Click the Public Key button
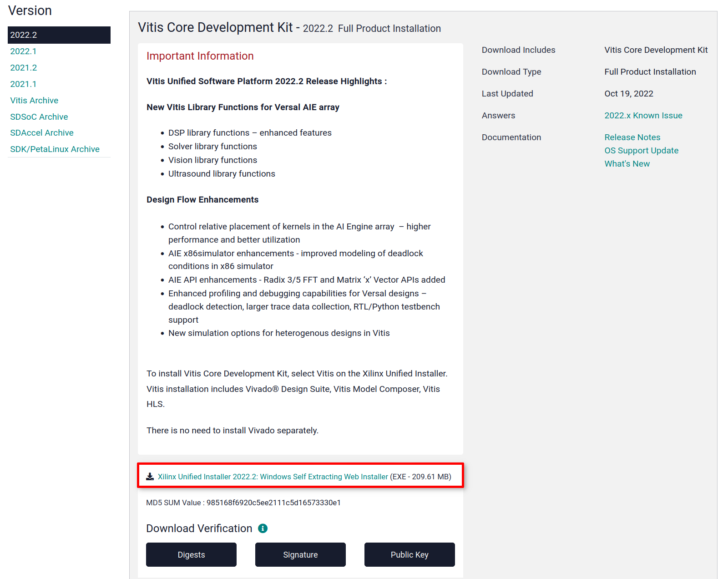This screenshot has height=579, width=728. [409, 554]
